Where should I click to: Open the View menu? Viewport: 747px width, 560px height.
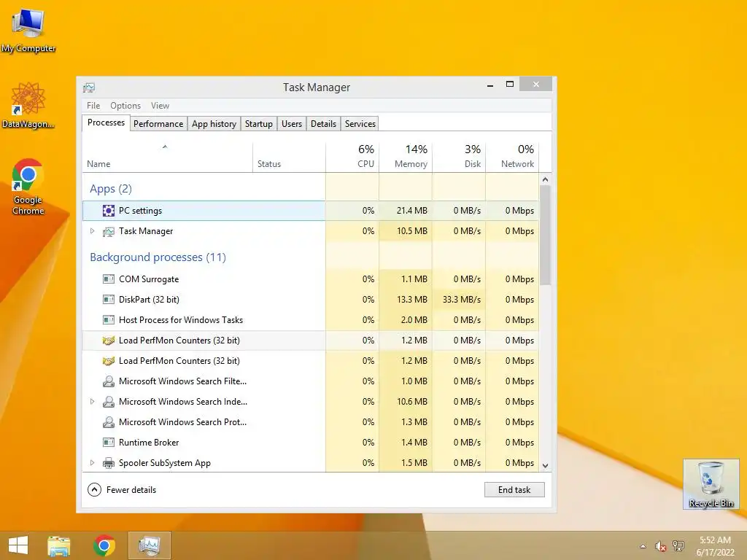[x=160, y=106]
